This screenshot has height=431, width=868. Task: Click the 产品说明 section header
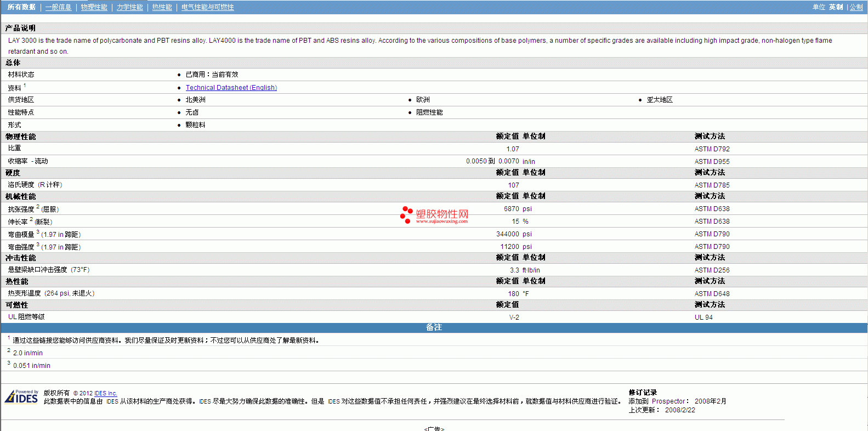[x=20, y=28]
